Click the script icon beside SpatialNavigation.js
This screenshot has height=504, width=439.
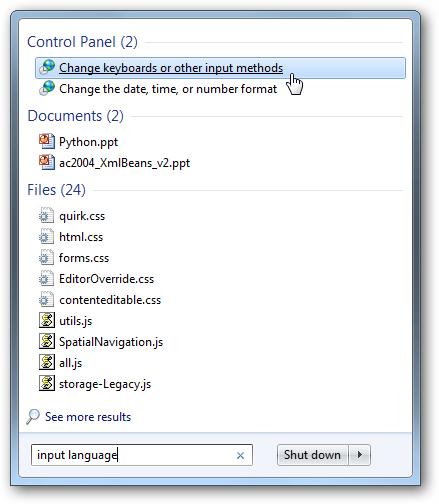(x=47, y=341)
